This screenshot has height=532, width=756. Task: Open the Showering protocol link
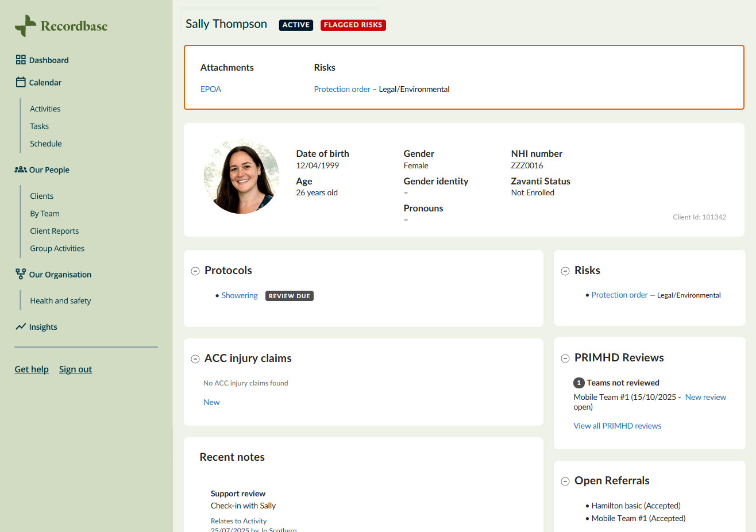point(240,295)
